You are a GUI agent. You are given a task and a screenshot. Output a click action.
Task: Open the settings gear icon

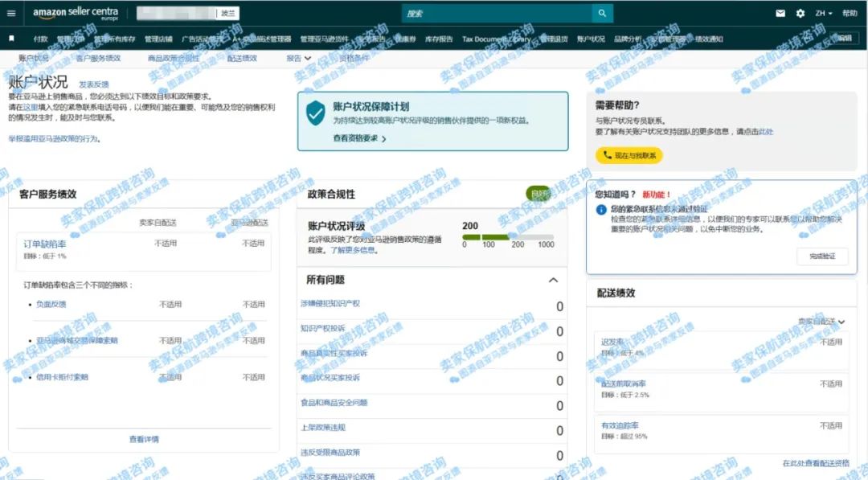(800, 14)
